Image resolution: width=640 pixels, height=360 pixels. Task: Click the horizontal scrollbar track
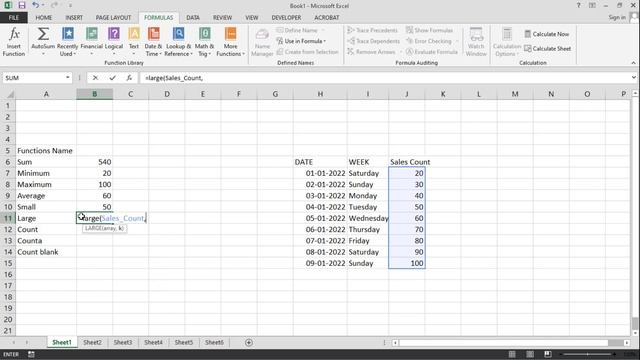[503, 342]
